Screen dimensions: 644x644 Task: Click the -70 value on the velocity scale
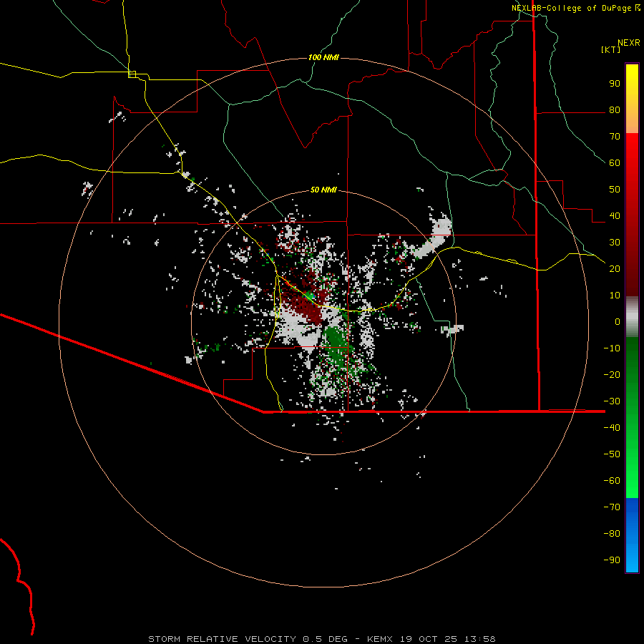click(x=612, y=507)
